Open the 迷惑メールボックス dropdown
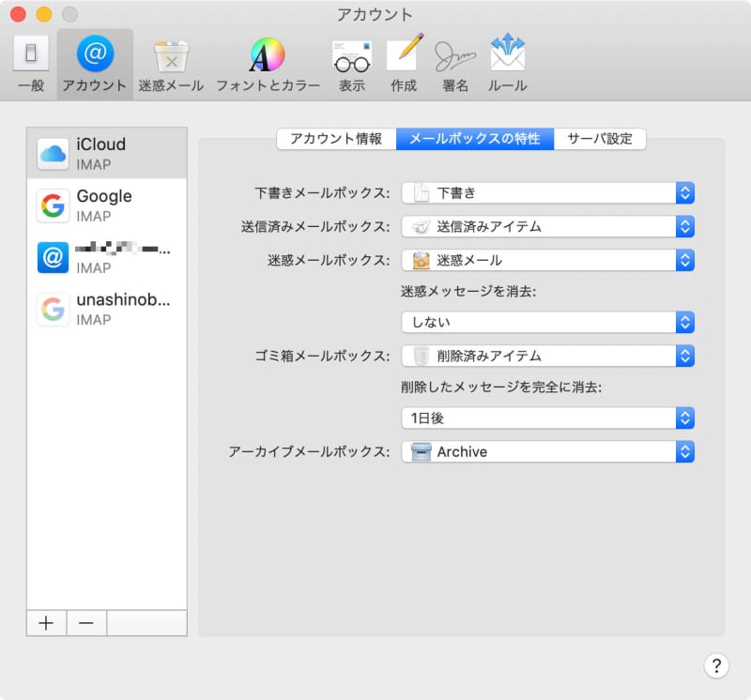Viewport: 751px width, 700px height. coord(548,260)
